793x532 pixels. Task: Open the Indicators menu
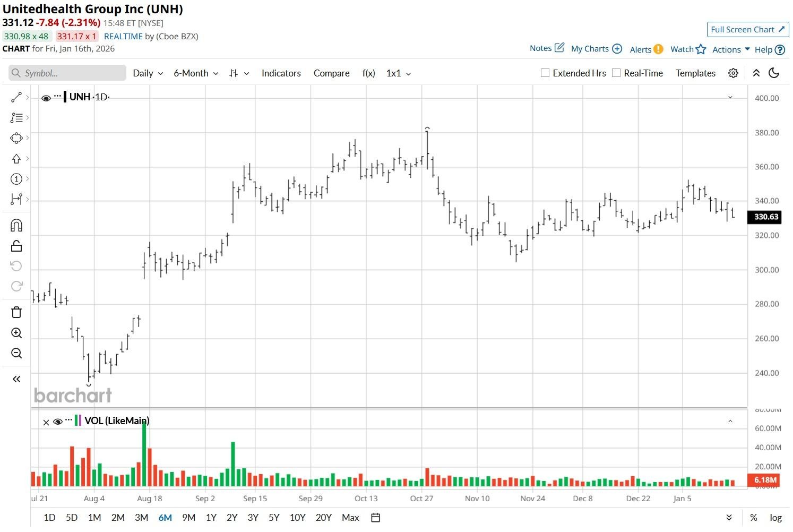pos(281,73)
